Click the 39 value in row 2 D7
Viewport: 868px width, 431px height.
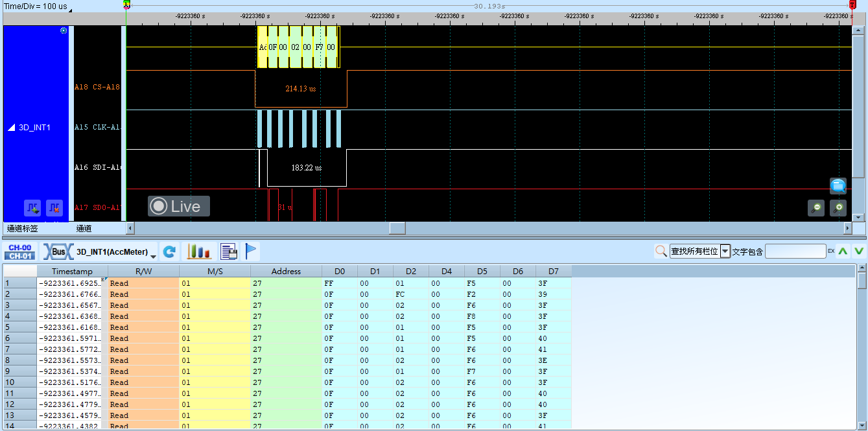click(x=554, y=294)
